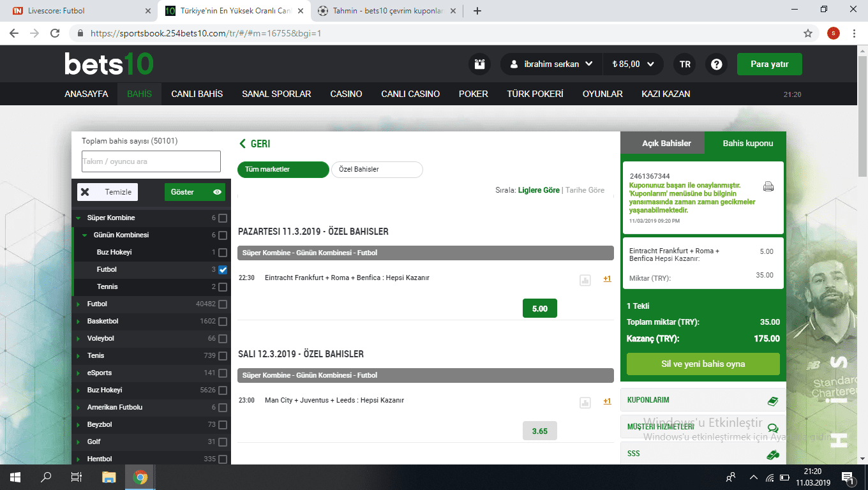Open File Explorer from taskbar
Viewport: 868px width, 490px height.
point(109,477)
